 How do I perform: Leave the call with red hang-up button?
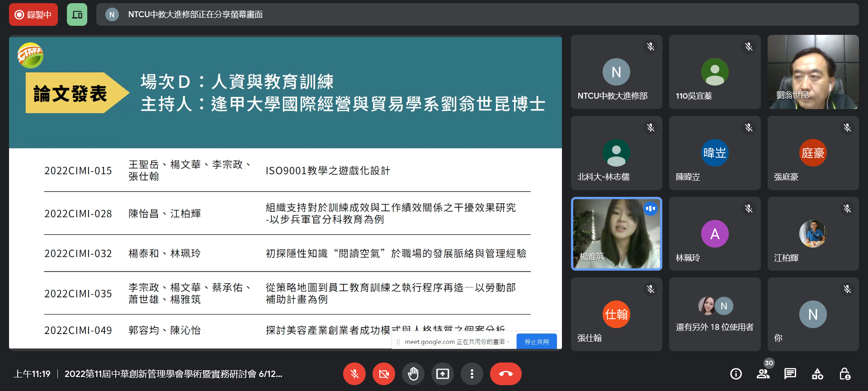[505, 374]
